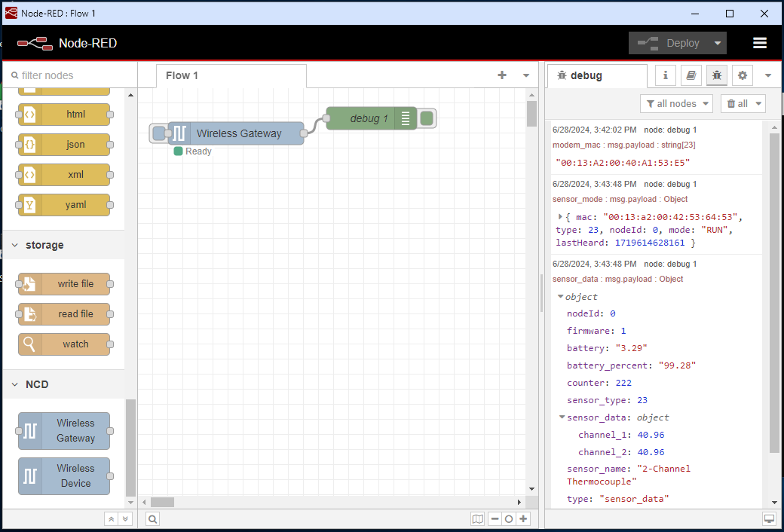784x532 pixels.
Task: Expand the sensor_mode payload object triangle
Action: coord(561,217)
